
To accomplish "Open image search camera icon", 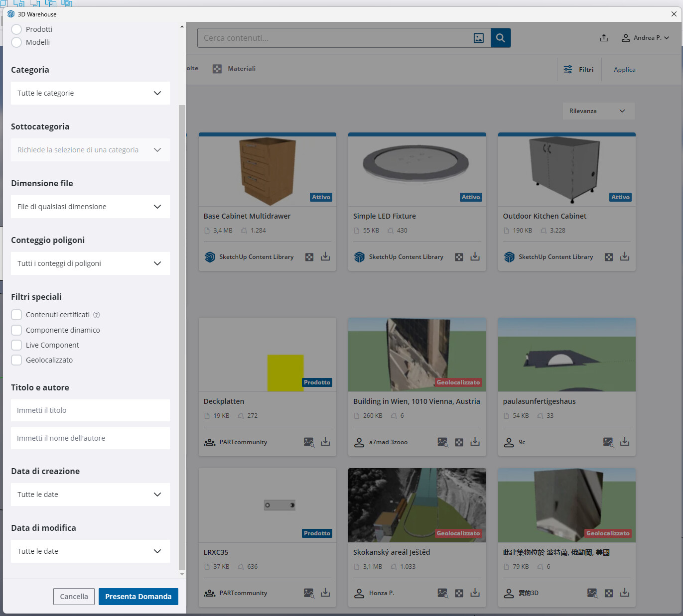I will 478,38.
